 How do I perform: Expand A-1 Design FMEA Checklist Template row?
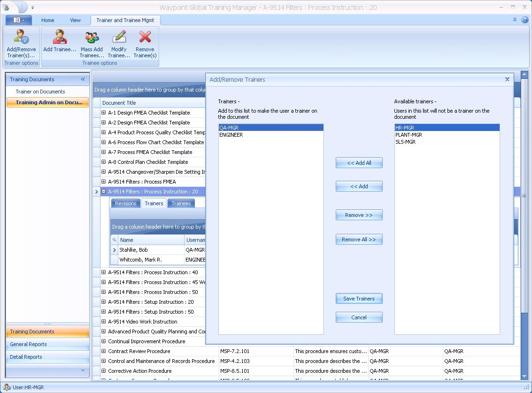click(x=103, y=112)
